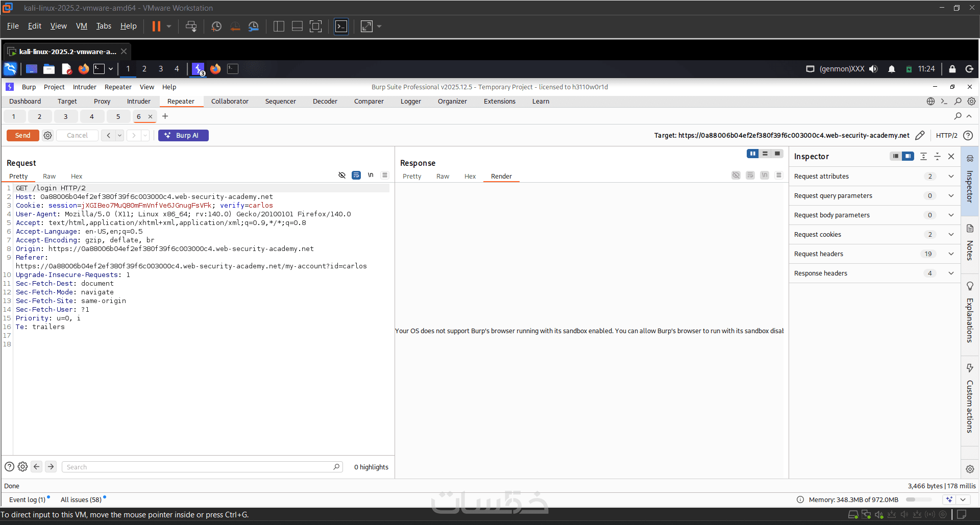The width and height of the screenshot is (980, 525).
Task: Click the Kali volume speaker icon
Action: [873, 69]
